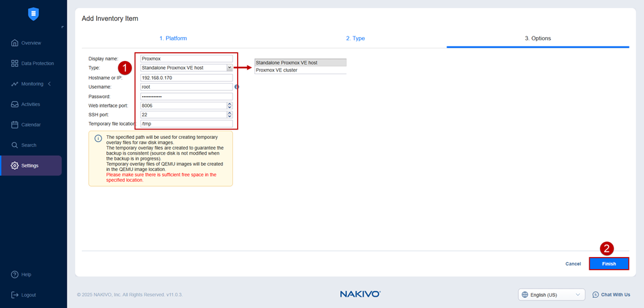
Task: Click the info icon in notice box
Action: click(98, 138)
